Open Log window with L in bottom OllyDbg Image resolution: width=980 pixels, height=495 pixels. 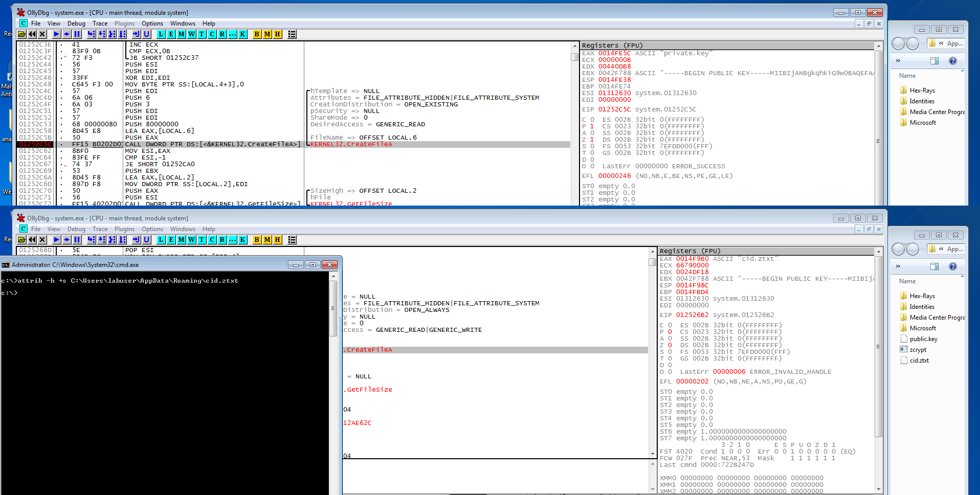coord(161,240)
